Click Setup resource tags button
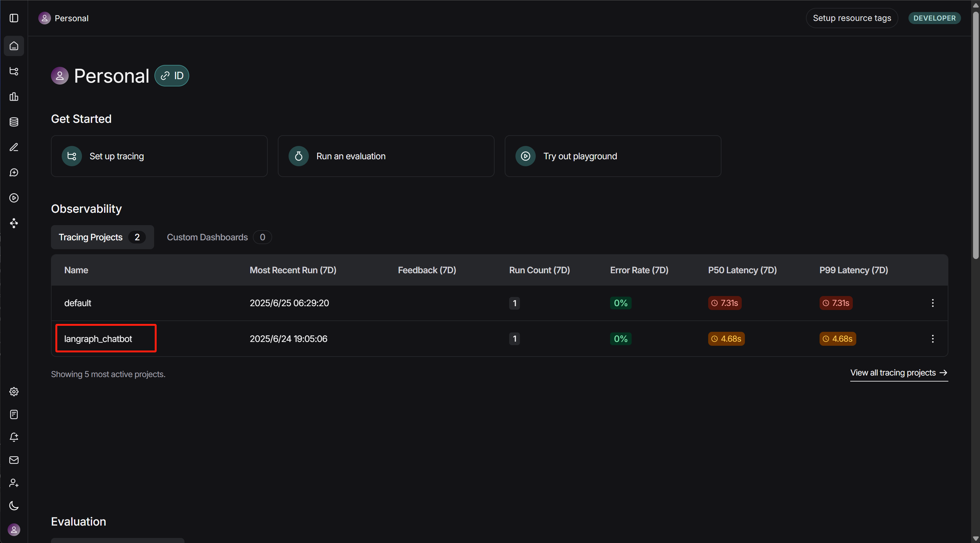 852,18
